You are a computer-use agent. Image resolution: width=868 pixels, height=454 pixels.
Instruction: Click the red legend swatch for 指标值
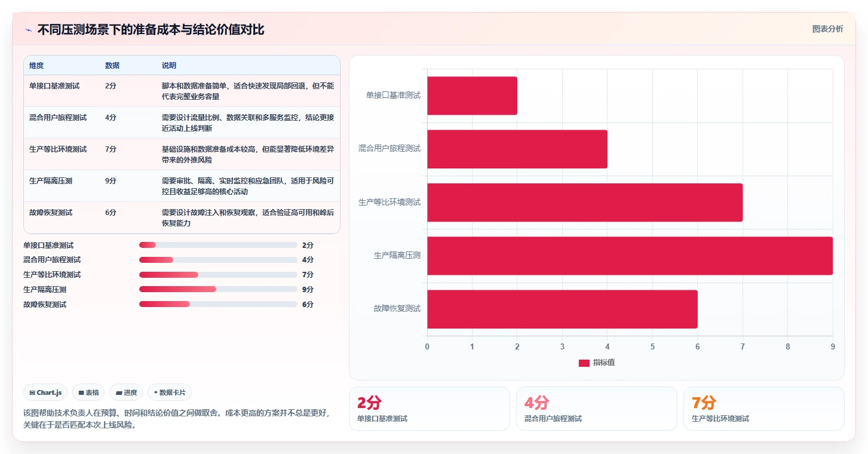584,363
